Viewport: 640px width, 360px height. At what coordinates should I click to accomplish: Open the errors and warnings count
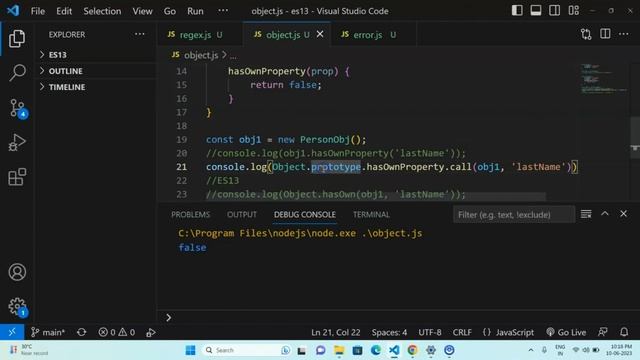click(117, 332)
